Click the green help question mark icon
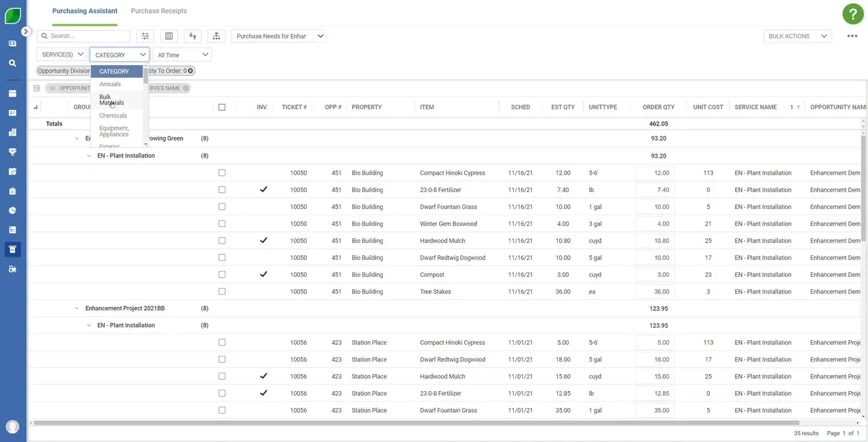The image size is (868, 442). coord(853,14)
